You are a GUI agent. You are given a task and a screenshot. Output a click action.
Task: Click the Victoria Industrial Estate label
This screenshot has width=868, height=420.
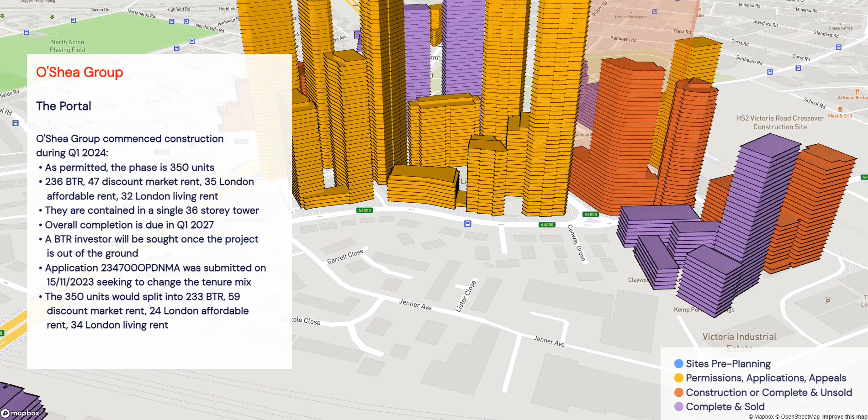[x=739, y=342]
